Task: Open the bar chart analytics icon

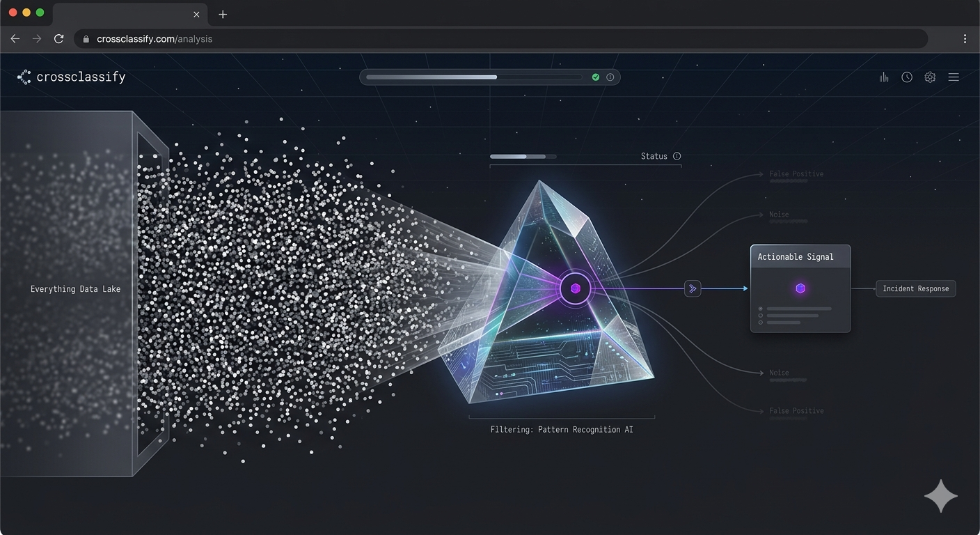Action: pyautogui.click(x=884, y=77)
